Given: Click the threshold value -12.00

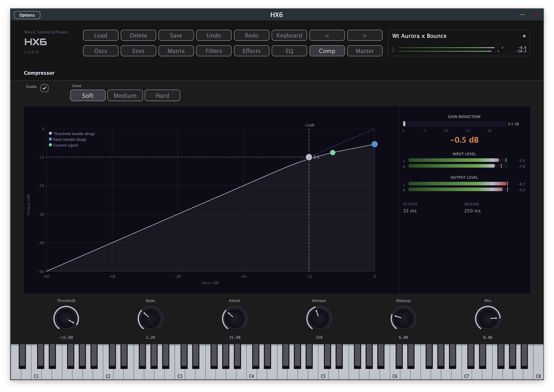Looking at the screenshot, I should (x=66, y=337).
